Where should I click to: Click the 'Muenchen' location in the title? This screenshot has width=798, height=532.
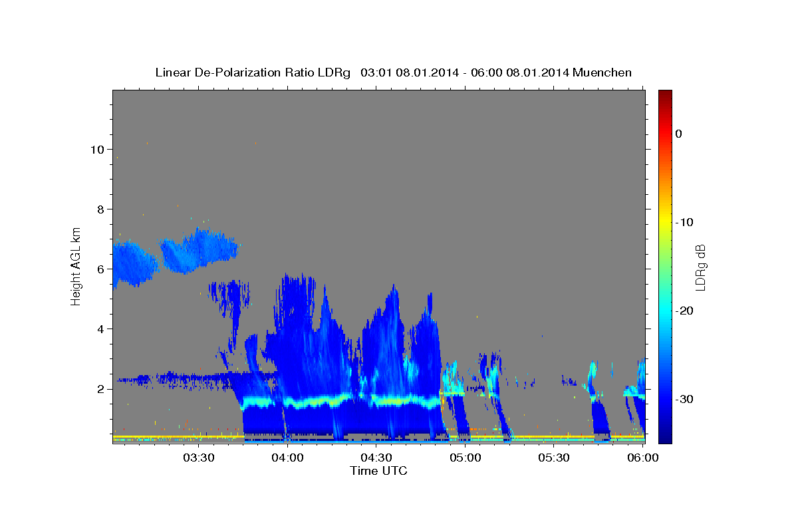[x=602, y=72]
